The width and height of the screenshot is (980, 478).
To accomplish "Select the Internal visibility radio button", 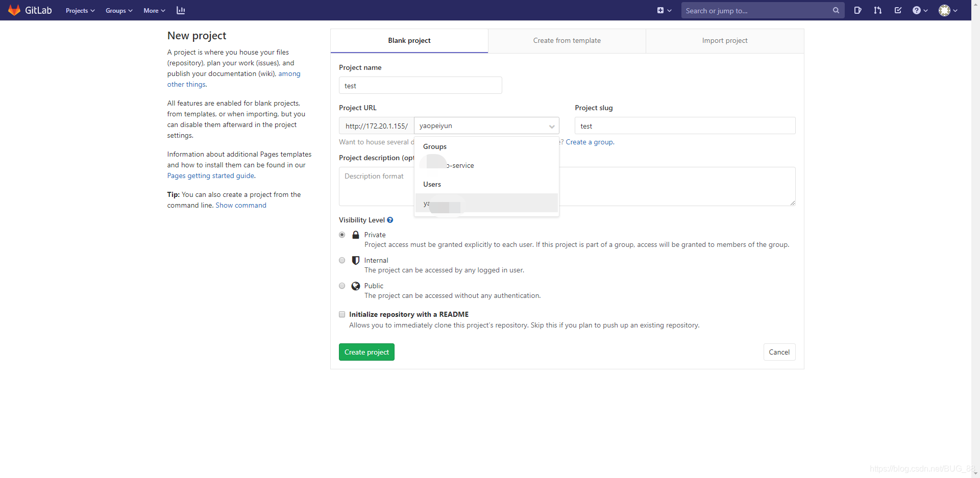I will click(x=342, y=260).
